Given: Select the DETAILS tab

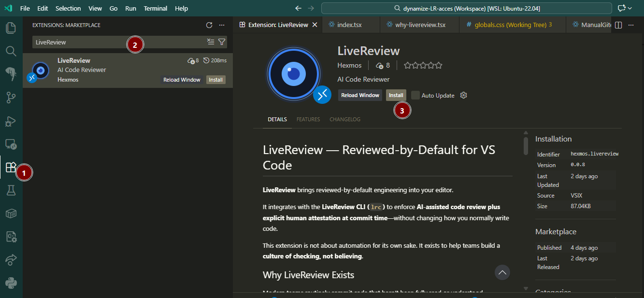Looking at the screenshot, I should coord(277,119).
